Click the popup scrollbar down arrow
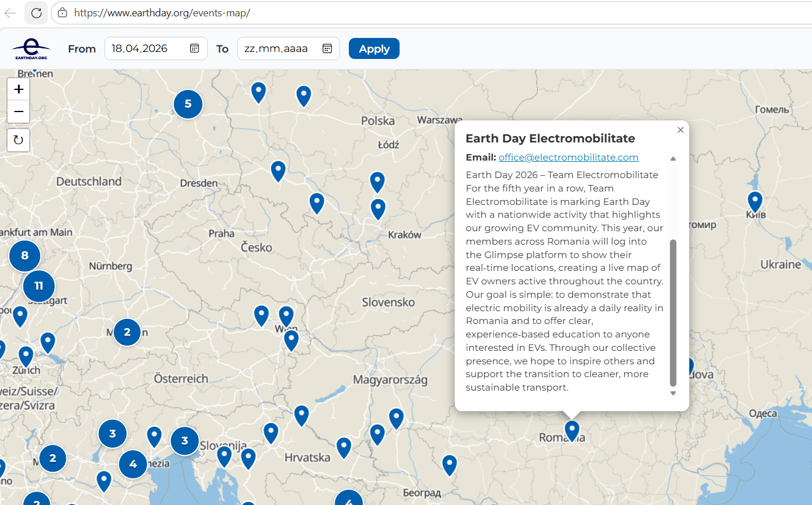This screenshot has height=505, width=812. tap(673, 393)
